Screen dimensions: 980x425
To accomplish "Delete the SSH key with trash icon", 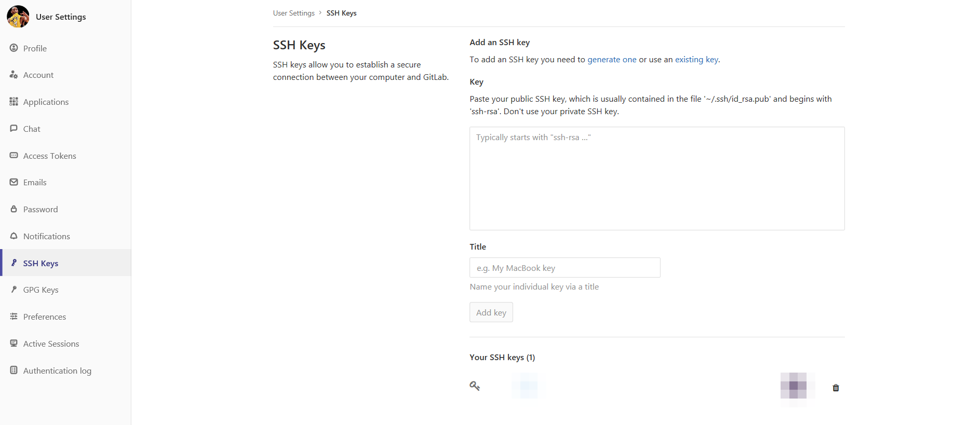I will pyautogui.click(x=836, y=388).
